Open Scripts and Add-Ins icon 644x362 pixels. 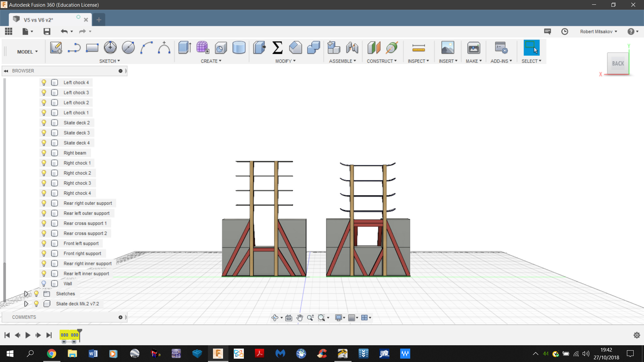click(501, 48)
